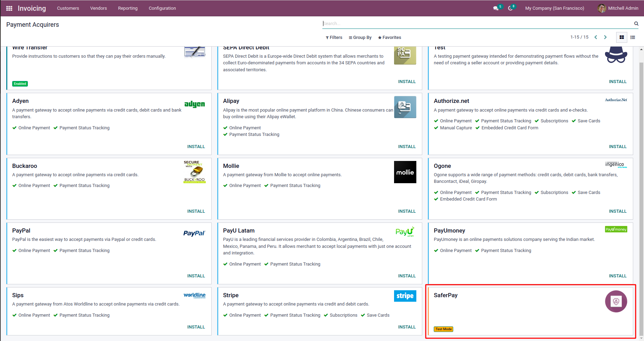Image resolution: width=644 pixels, height=341 pixels.
Task: Click the hat-and-glasses Test acquirer icon
Action: coord(616,55)
